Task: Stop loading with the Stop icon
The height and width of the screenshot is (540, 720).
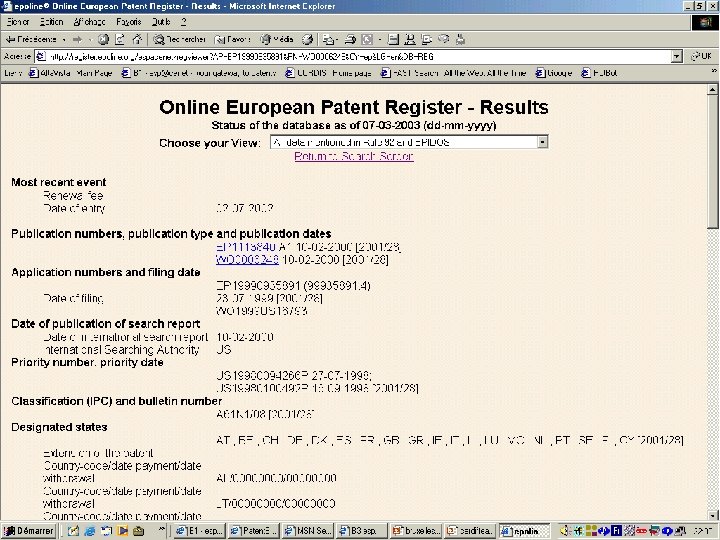Action: (x=103, y=39)
